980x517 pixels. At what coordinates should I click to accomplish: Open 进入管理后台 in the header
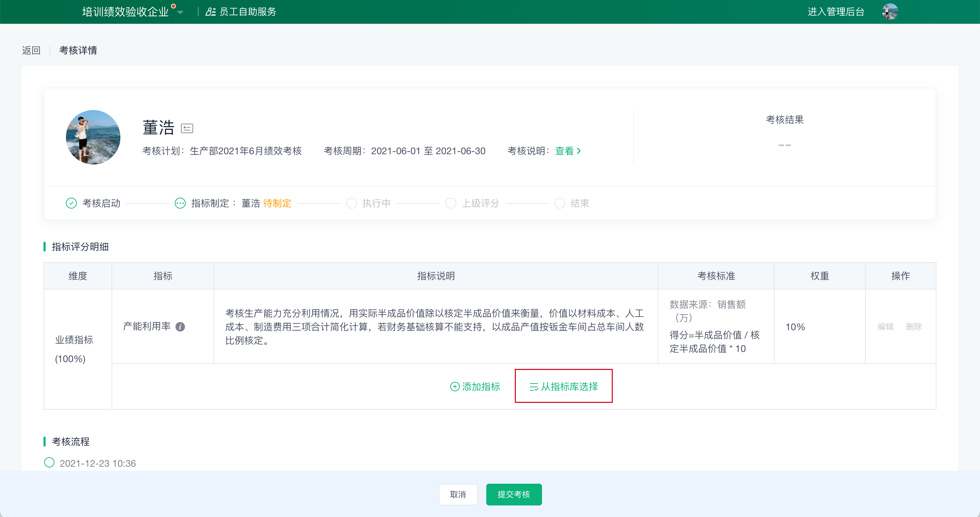pos(836,12)
